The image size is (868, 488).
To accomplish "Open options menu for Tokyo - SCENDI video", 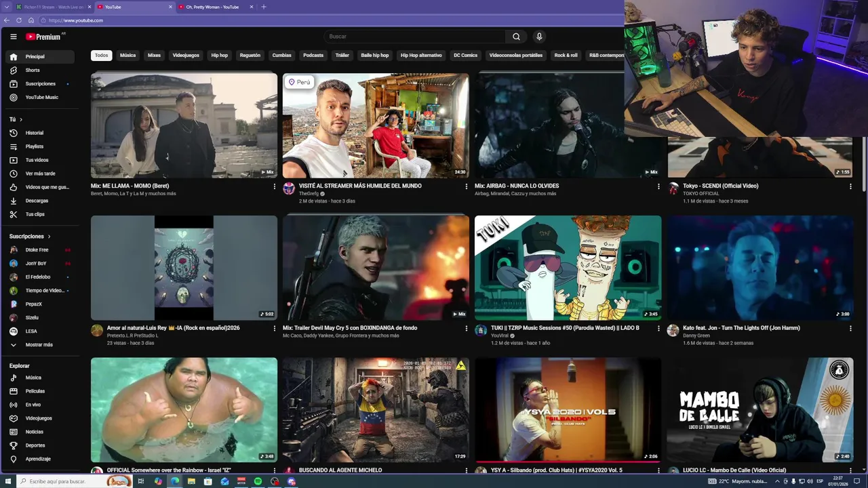I will point(850,186).
